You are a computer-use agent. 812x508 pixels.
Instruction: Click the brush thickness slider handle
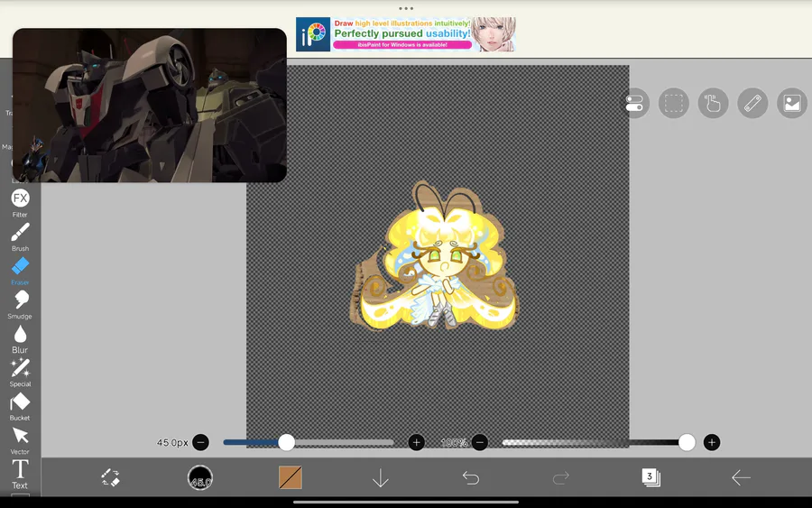286,442
